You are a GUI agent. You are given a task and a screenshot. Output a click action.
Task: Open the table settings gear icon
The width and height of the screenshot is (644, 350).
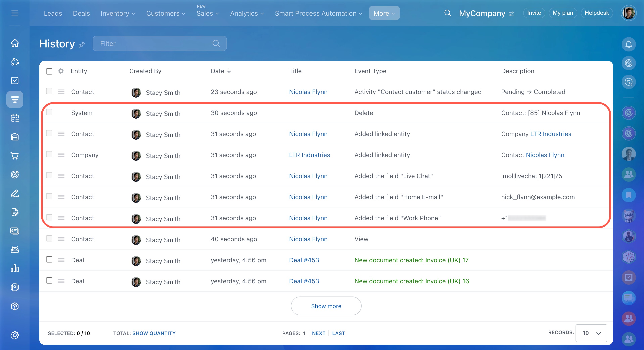pos(61,71)
